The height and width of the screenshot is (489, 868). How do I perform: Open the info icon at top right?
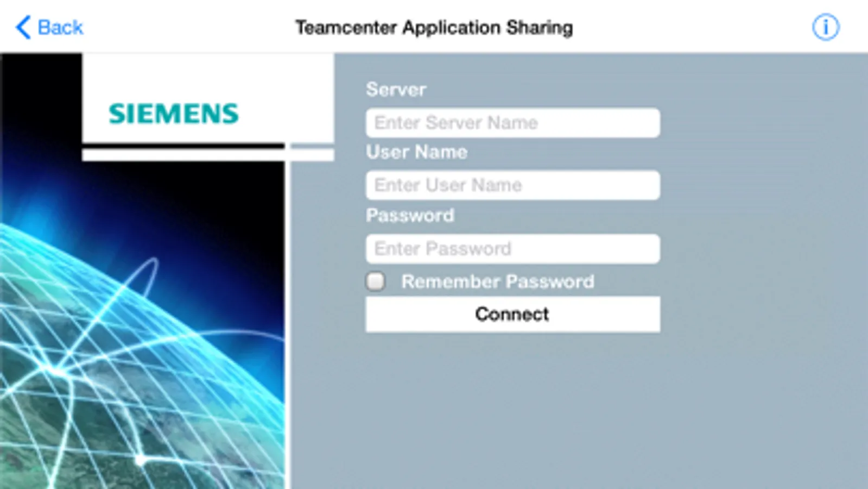click(x=825, y=27)
